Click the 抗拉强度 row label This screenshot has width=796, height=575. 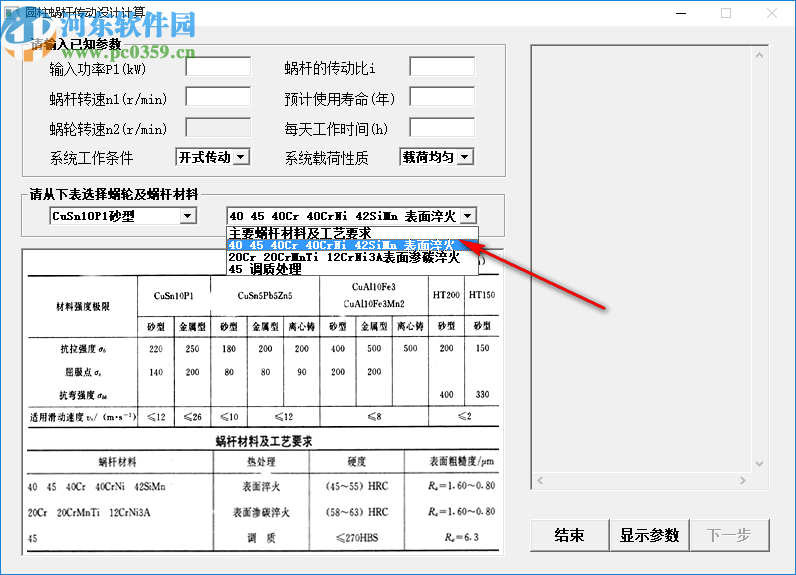[83, 349]
